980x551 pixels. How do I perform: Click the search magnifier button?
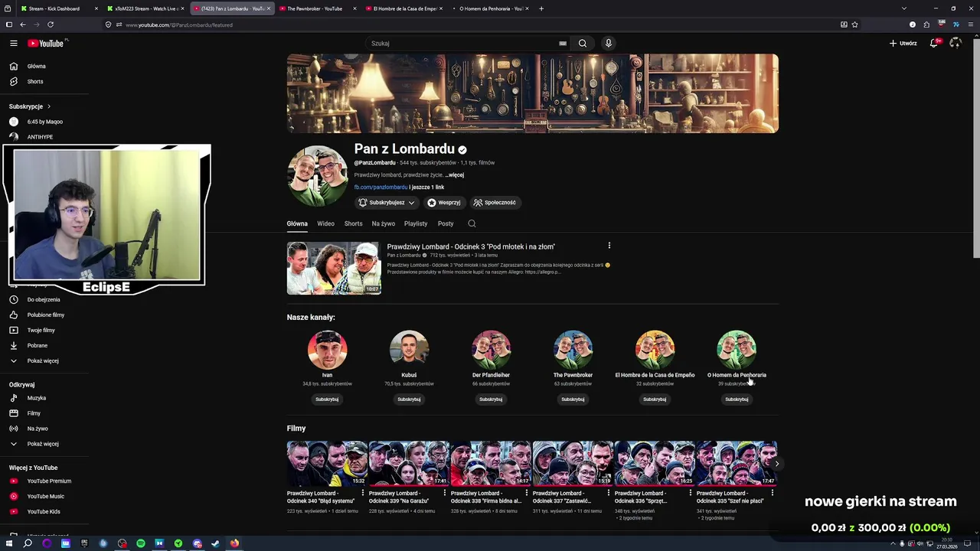point(583,44)
